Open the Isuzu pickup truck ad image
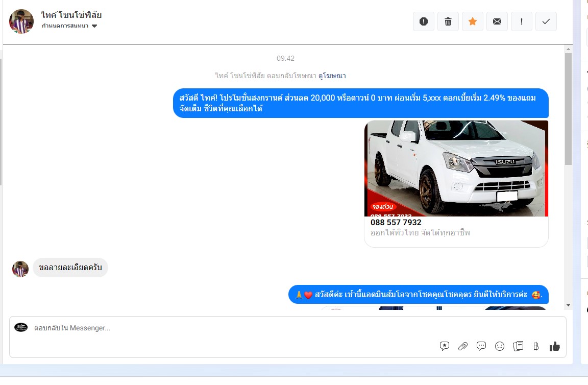 (456, 168)
